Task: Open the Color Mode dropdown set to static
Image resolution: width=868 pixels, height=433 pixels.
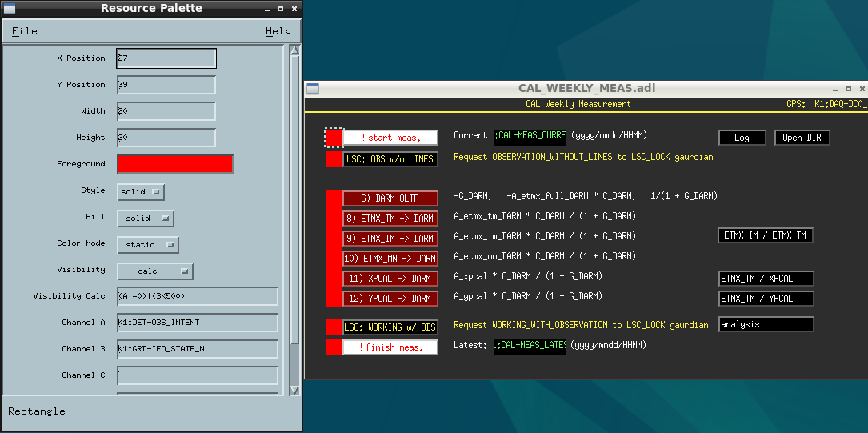Action: coord(148,245)
